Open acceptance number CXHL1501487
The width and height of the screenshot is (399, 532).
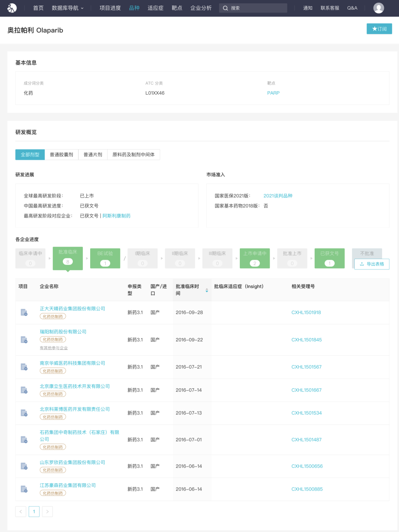point(306,440)
